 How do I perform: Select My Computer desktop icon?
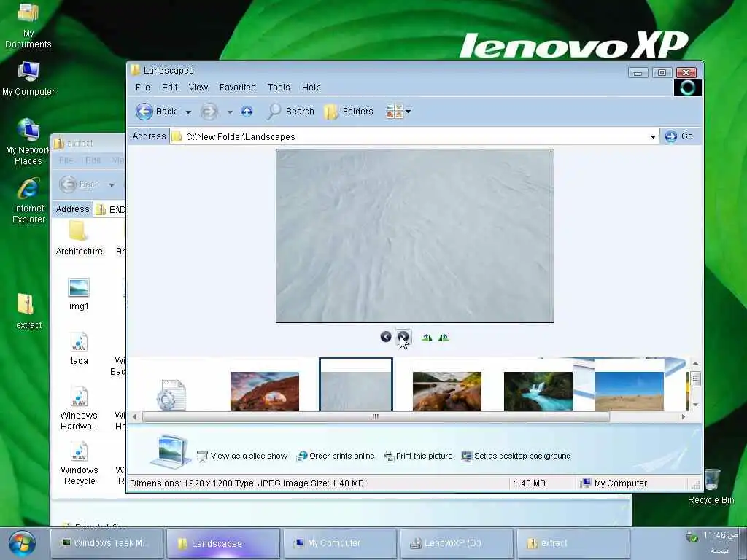(28, 79)
